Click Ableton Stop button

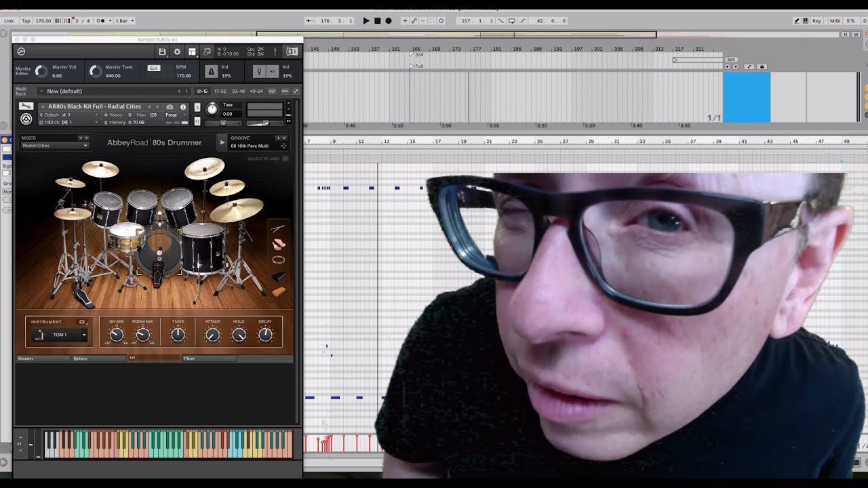378,21
